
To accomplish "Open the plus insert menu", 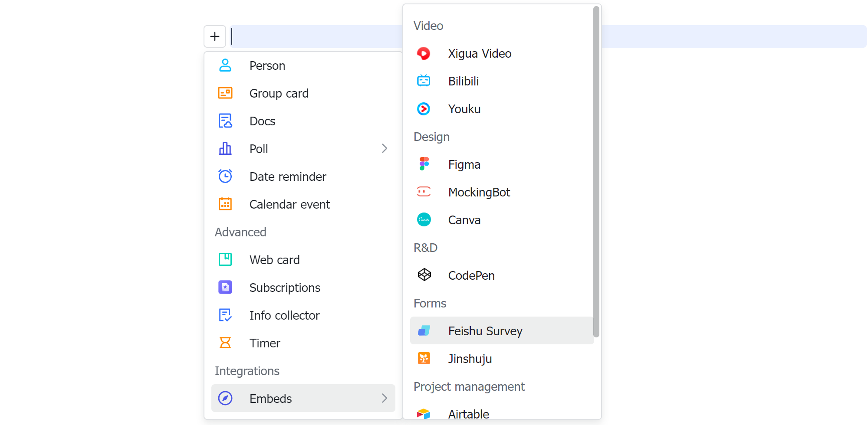I will [215, 36].
